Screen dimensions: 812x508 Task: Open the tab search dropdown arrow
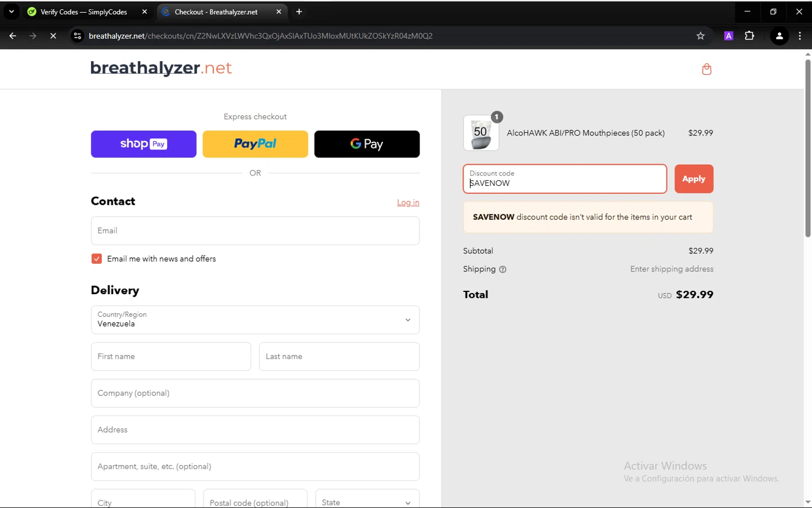coord(11,12)
